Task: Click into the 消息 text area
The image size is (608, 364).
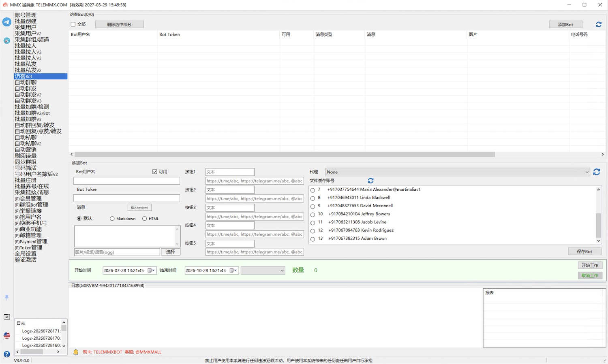Action: (125, 236)
